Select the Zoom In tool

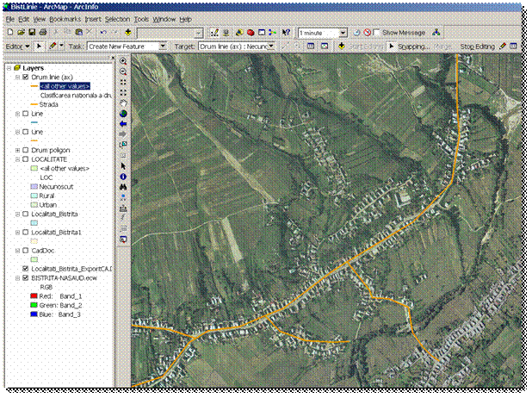click(123, 62)
